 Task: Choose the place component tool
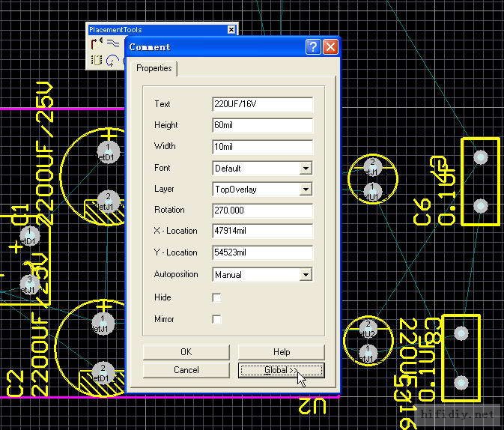97,61
